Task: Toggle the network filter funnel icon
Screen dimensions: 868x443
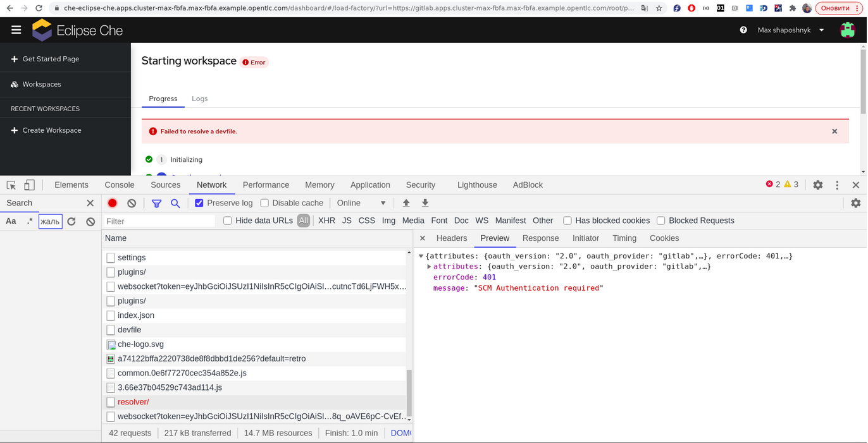Action: 156,203
